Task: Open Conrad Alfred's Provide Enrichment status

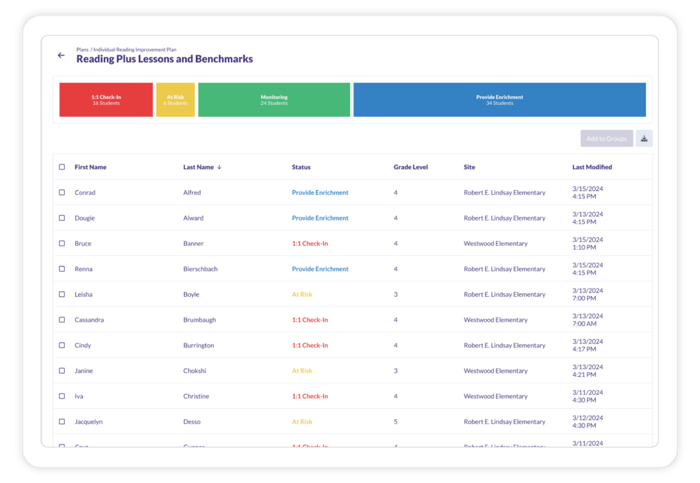Action: click(320, 192)
